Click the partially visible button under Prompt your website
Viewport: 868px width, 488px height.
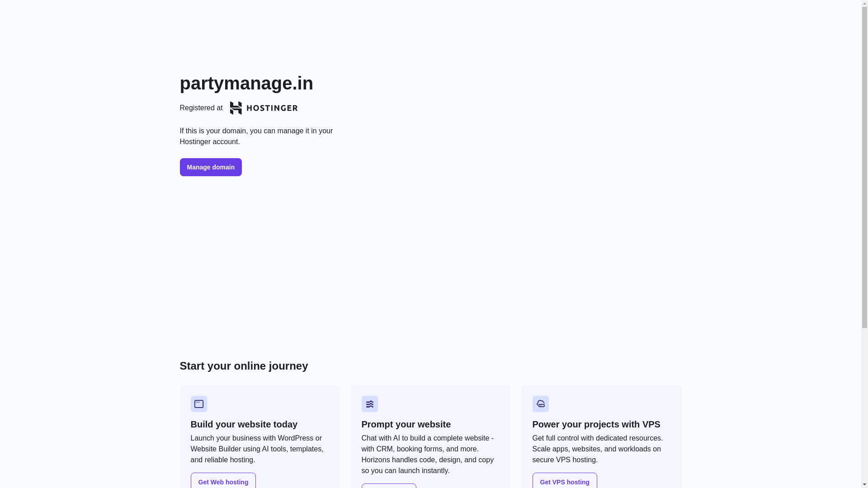click(x=389, y=486)
